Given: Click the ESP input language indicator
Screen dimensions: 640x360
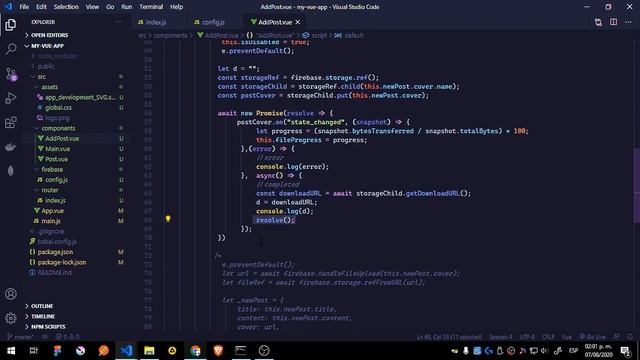Looking at the screenshot, I should tap(573, 351).
